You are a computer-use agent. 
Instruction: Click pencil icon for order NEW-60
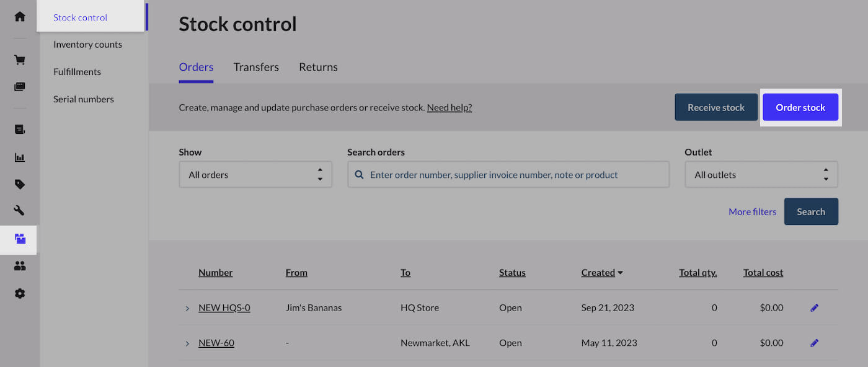coord(814,343)
